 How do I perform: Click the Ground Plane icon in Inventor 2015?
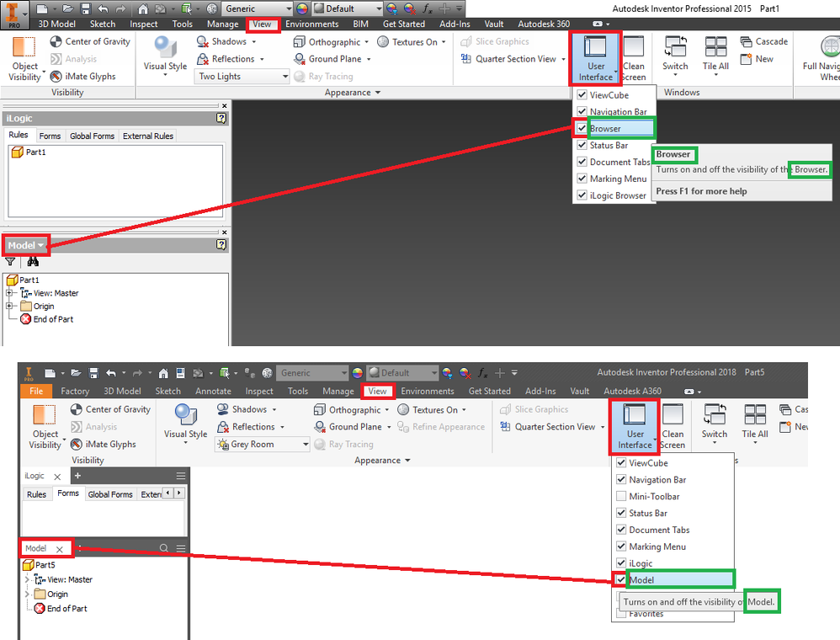click(x=300, y=59)
